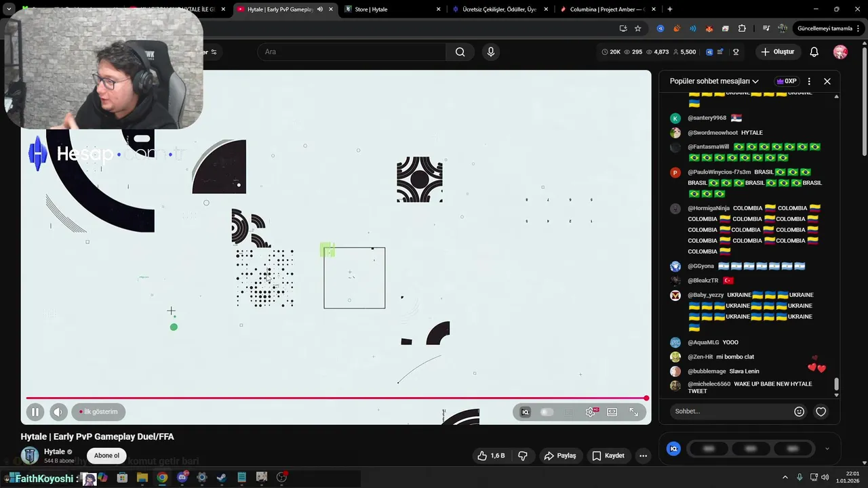Mute the video with the volume icon
This screenshot has width=868, height=488.
point(58,411)
